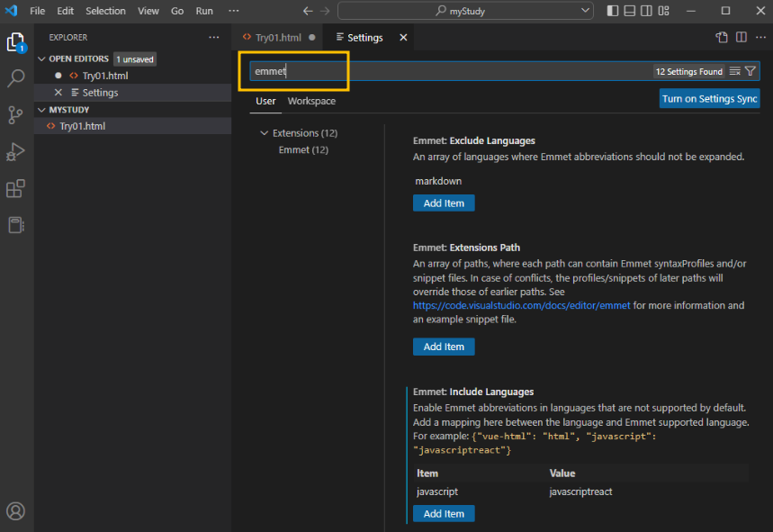The height and width of the screenshot is (532, 773).
Task: Open Customize Layout icon
Action: (663, 11)
